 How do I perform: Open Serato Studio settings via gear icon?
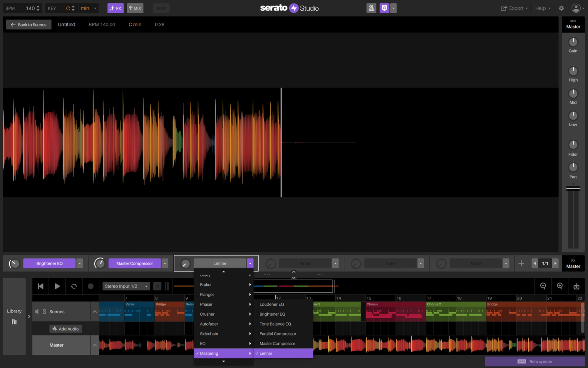[561, 8]
